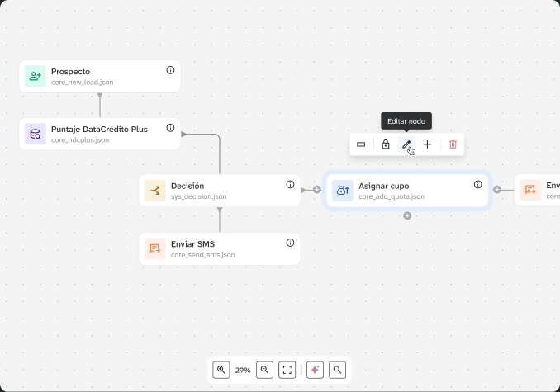This screenshot has width=560, height=392.
Task: Click the Enviar SMS node's message icon
Action: 155,248
